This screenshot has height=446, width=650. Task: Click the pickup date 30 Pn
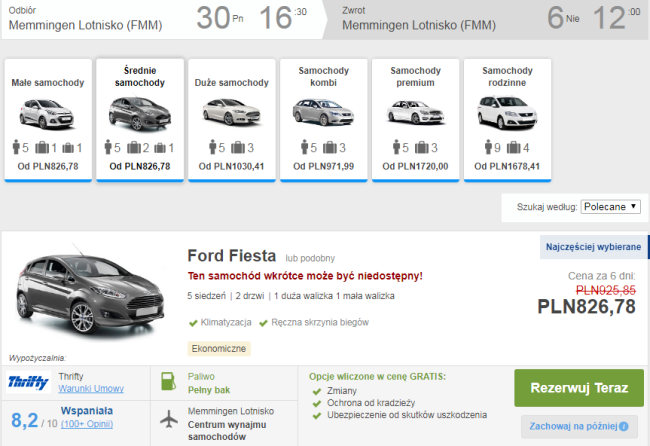point(220,18)
